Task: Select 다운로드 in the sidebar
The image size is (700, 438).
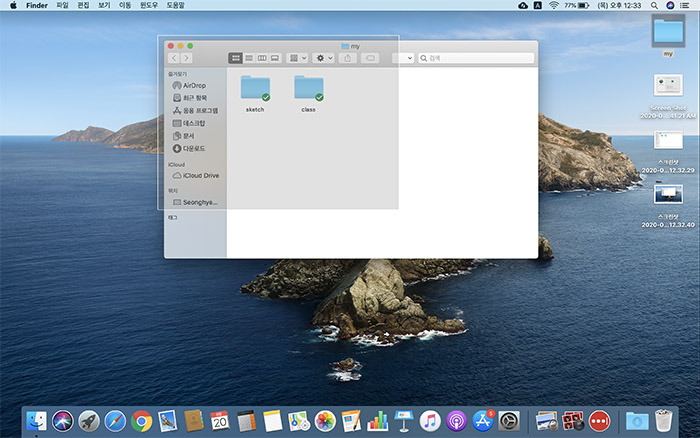Action: click(189, 148)
